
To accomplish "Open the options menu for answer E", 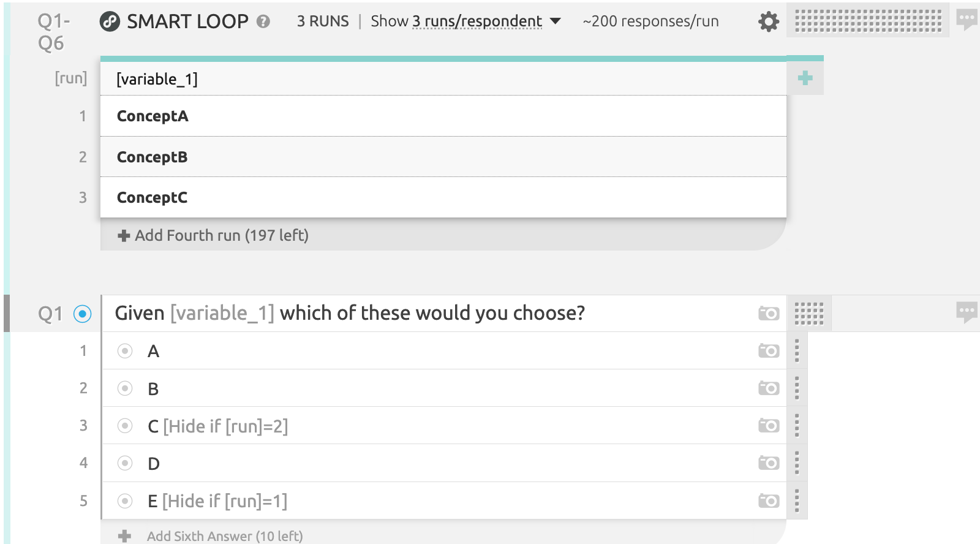I will [797, 501].
